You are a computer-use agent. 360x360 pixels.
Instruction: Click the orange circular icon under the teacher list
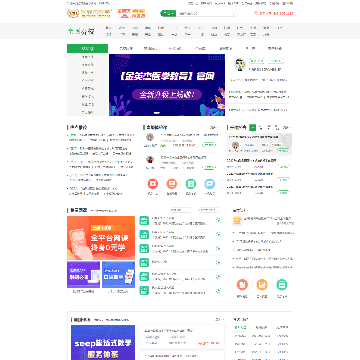(172, 184)
